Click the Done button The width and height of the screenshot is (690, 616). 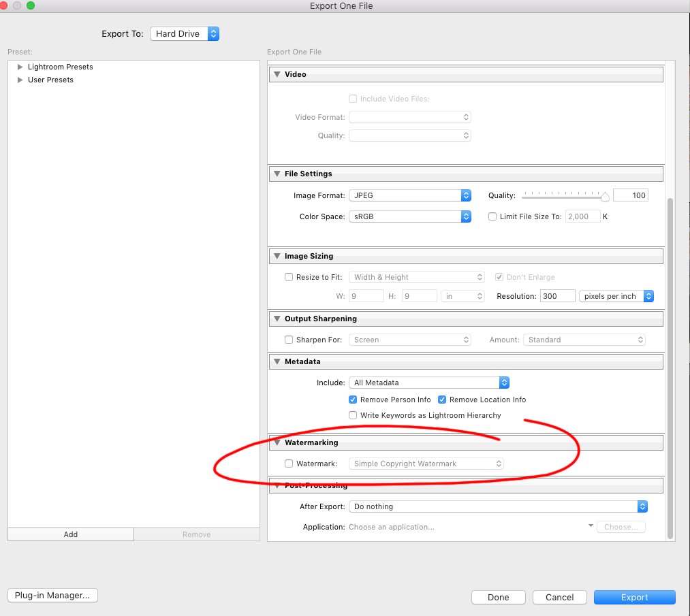(x=498, y=597)
